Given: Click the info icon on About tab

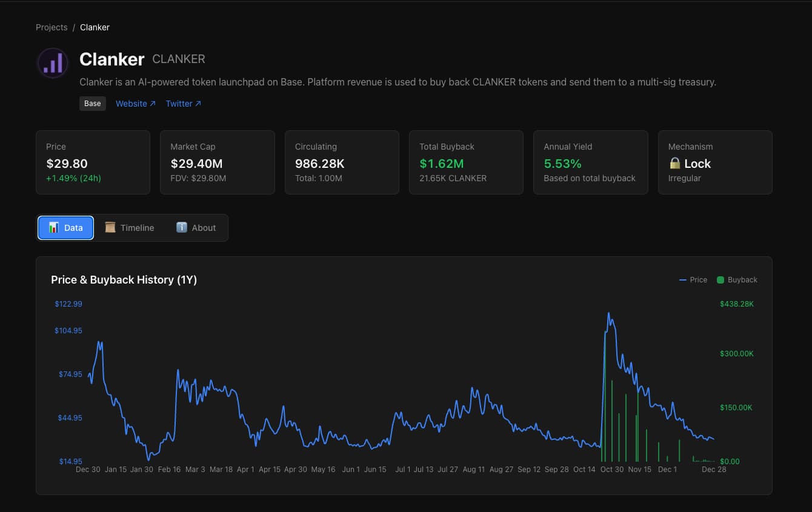Looking at the screenshot, I should pyautogui.click(x=181, y=227).
